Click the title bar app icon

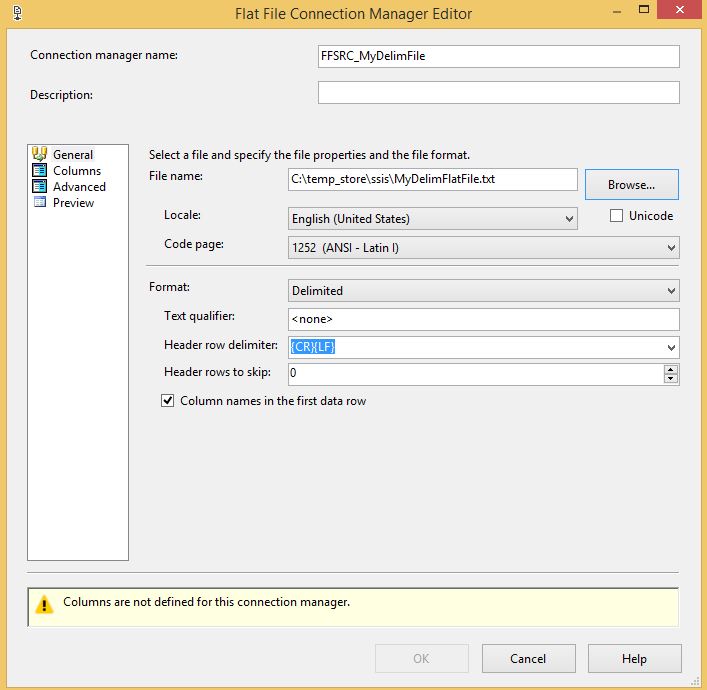click(17, 13)
